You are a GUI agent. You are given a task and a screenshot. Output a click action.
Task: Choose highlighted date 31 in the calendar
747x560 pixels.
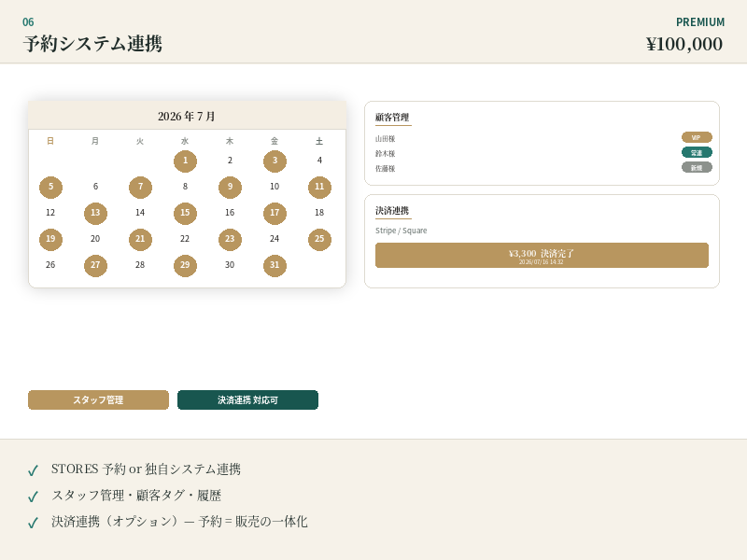tap(275, 265)
